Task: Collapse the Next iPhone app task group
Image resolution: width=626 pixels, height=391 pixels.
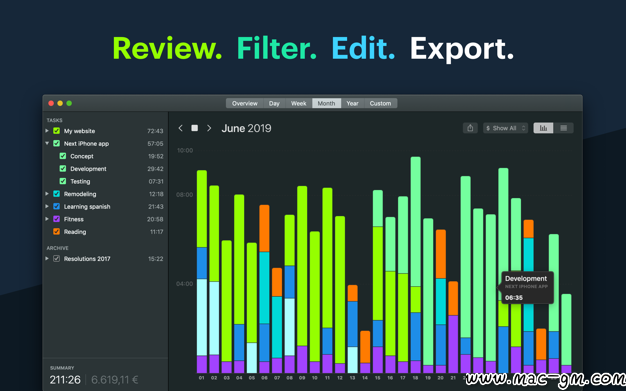Action: pos(47,143)
